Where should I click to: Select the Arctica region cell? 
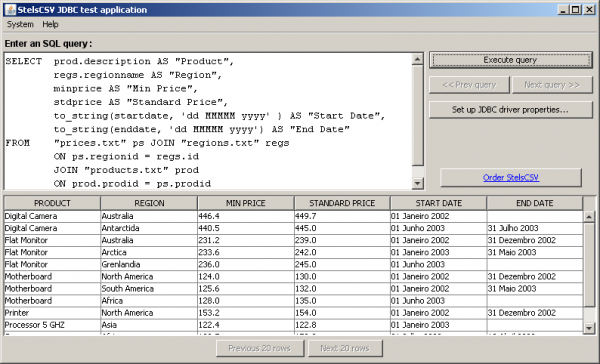[149, 253]
